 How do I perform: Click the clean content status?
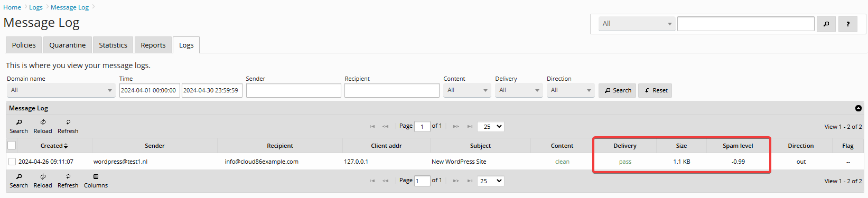coord(562,162)
